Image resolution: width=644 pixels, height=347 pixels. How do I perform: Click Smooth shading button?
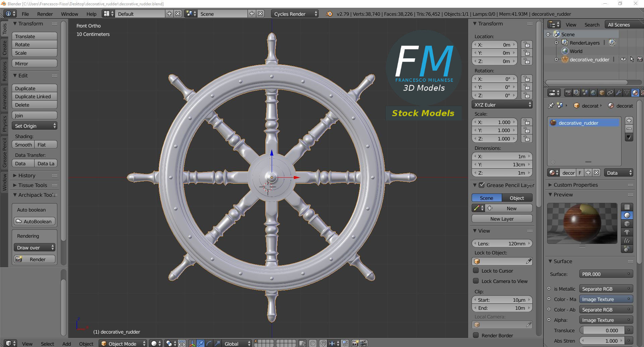[23, 144]
